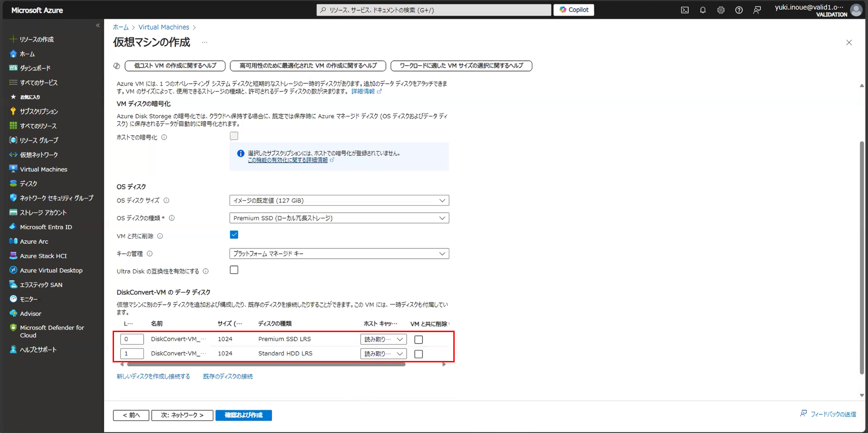
Task: Click LUN field of the Standard HDD LRS row
Action: tap(132, 354)
